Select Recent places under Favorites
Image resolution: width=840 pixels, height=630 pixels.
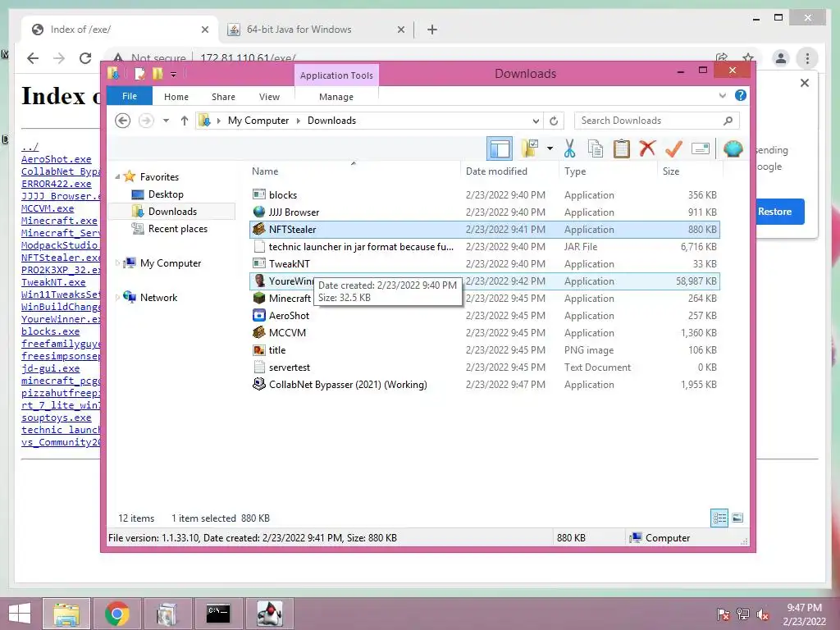tap(177, 229)
